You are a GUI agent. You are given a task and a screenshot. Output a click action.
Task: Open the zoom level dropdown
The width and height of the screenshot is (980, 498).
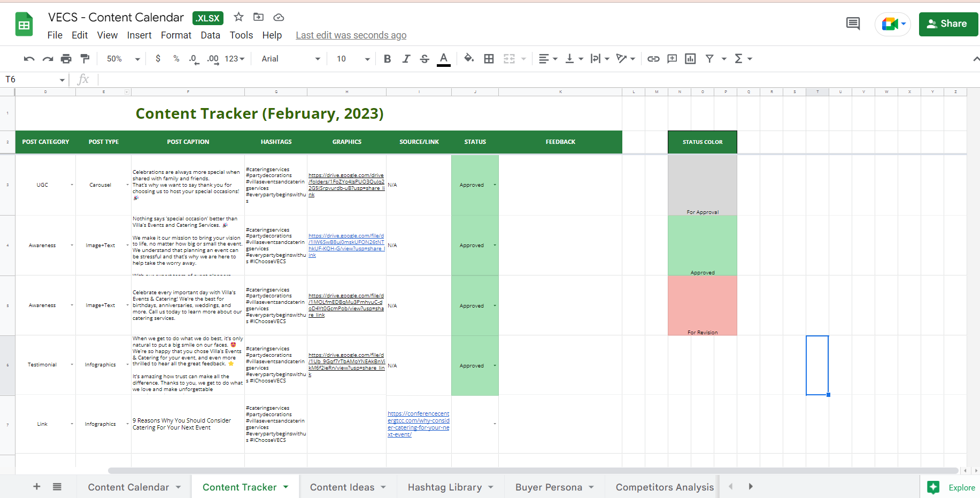(123, 59)
